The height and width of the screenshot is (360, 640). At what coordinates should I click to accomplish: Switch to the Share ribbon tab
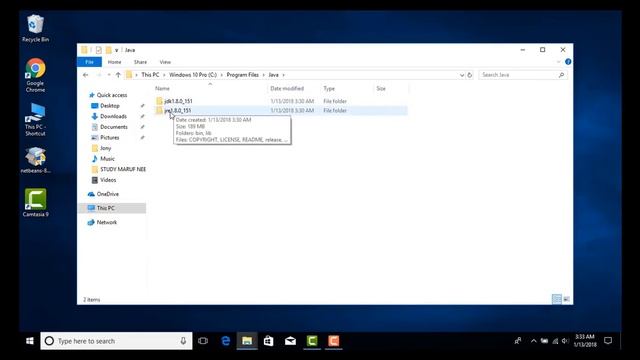[x=140, y=62]
